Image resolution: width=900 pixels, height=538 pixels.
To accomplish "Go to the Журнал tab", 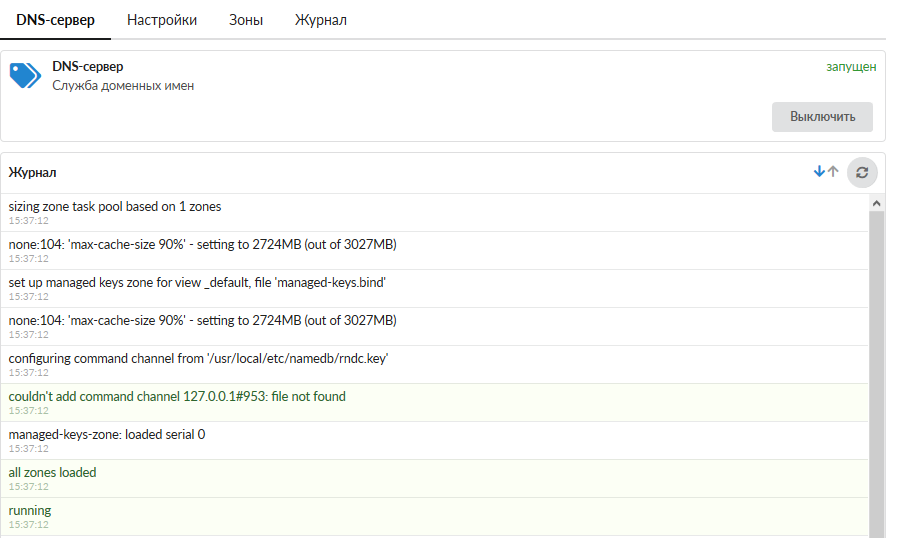I will (321, 20).
